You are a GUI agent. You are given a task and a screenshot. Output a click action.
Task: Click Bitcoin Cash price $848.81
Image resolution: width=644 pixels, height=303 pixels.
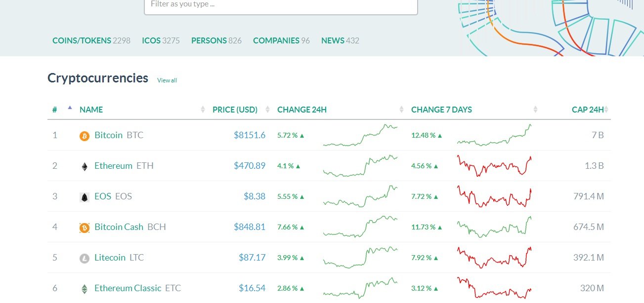tap(250, 227)
